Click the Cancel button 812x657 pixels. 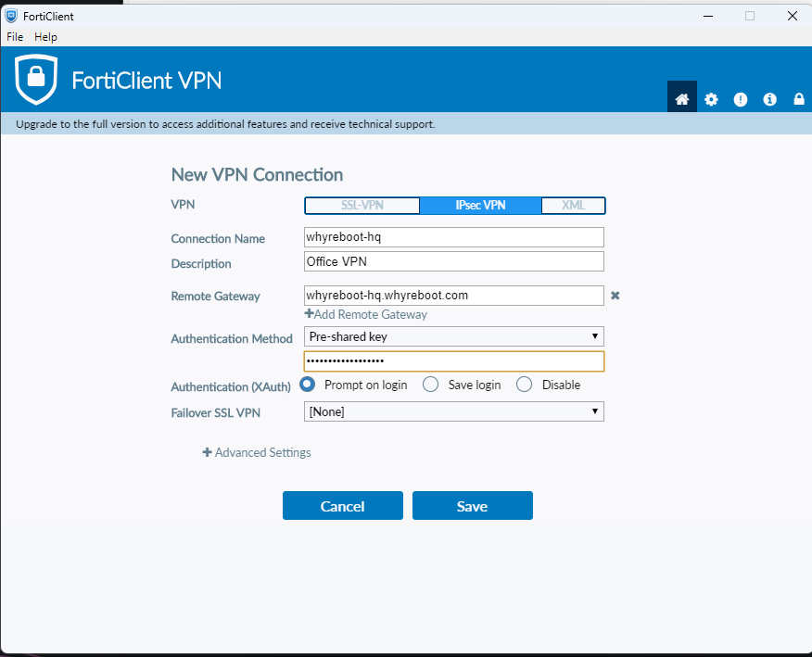point(343,506)
